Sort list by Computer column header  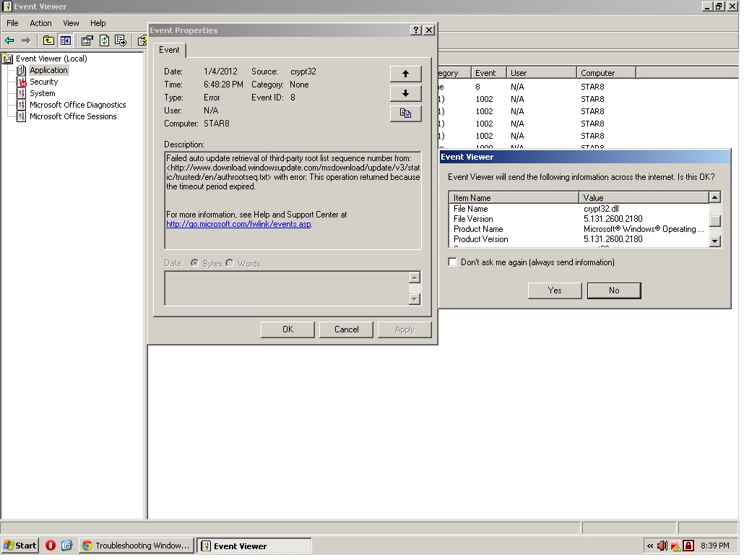[x=607, y=72]
